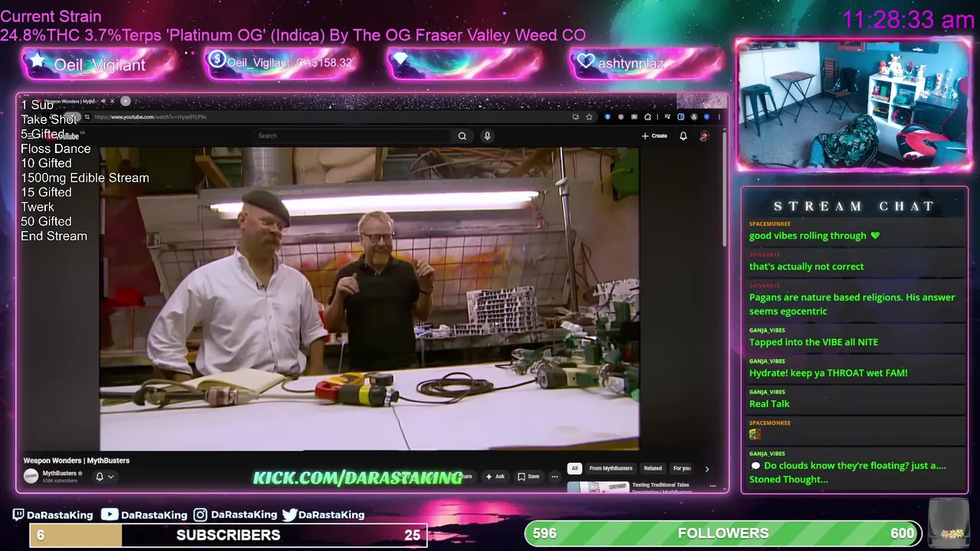The width and height of the screenshot is (980, 551).
Task: Open more actions menu beside Save
Action: pos(554,476)
